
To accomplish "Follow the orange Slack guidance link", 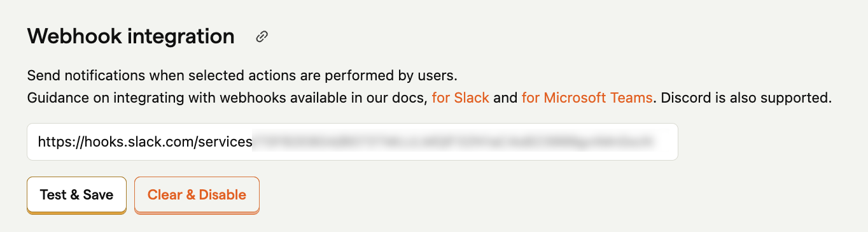I will point(461,98).
